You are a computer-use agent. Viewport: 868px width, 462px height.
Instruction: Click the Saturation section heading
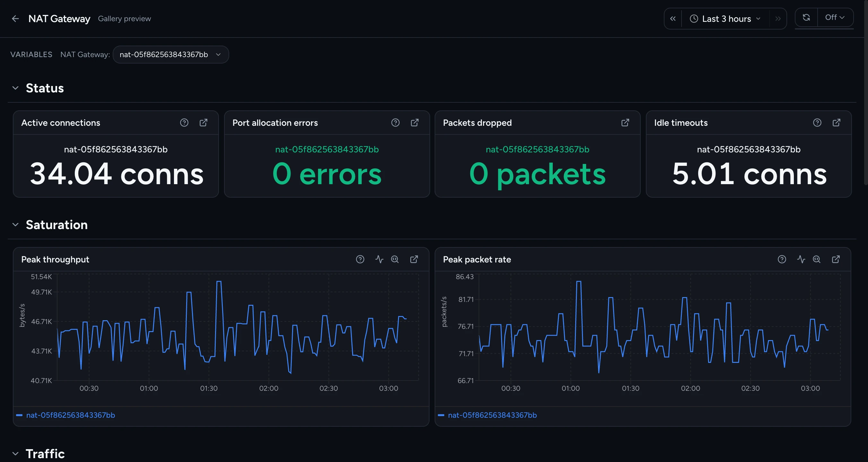tap(56, 225)
